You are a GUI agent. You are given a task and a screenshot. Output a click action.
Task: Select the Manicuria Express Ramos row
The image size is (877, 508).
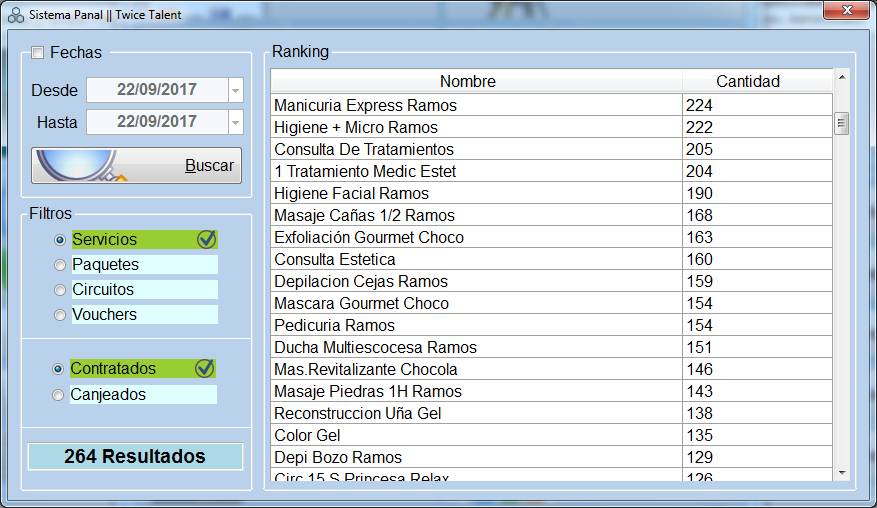point(551,105)
